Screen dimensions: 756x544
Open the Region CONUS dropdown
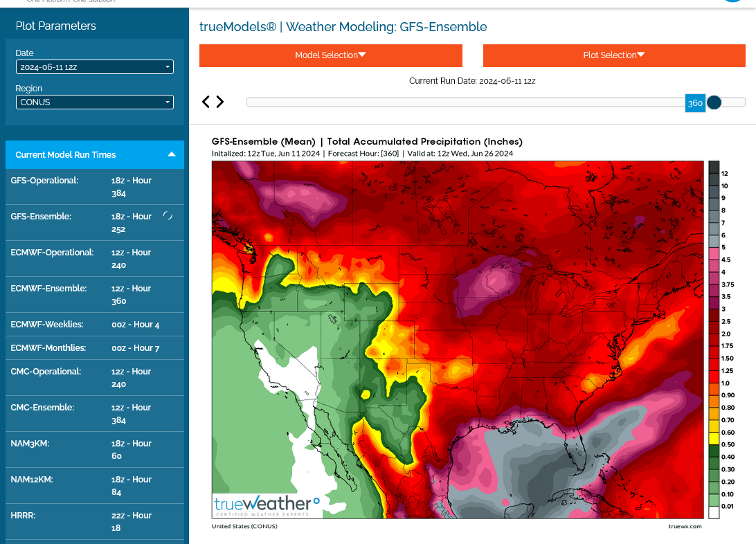[x=94, y=102]
